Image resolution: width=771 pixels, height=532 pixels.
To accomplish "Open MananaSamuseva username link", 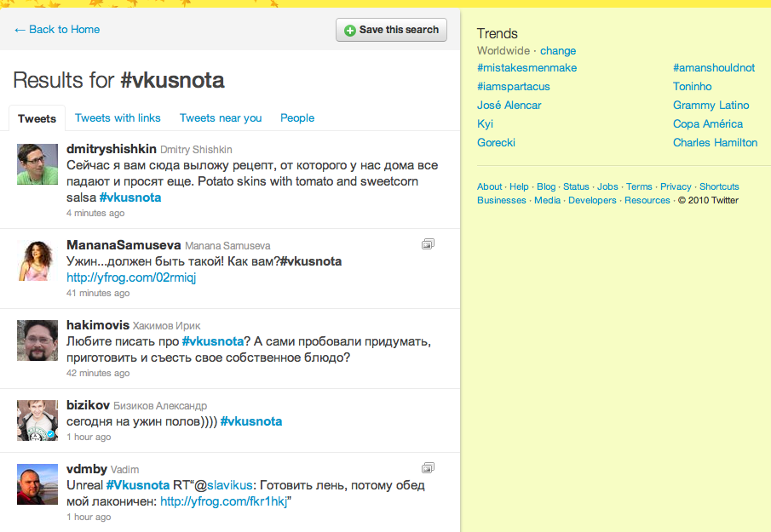I will coord(124,245).
